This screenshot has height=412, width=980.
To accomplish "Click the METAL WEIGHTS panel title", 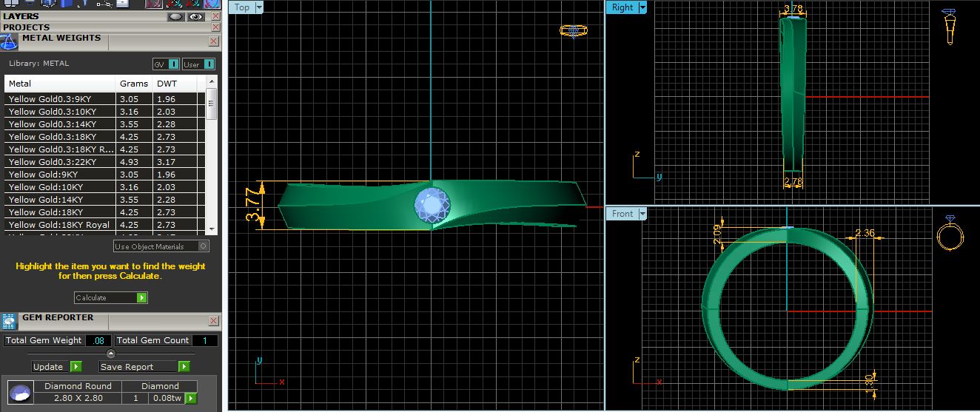I will 61,38.
